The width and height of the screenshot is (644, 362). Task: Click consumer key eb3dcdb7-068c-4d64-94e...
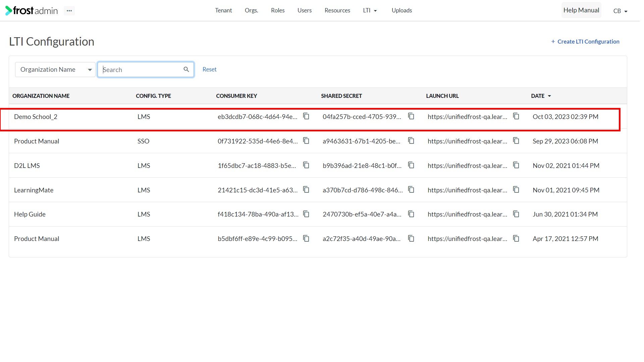(257, 117)
